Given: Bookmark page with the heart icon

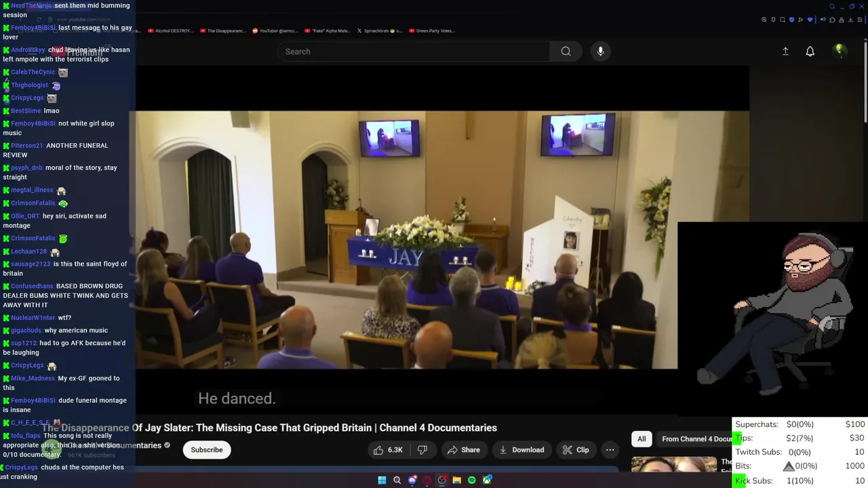Looking at the screenshot, I should [810, 20].
